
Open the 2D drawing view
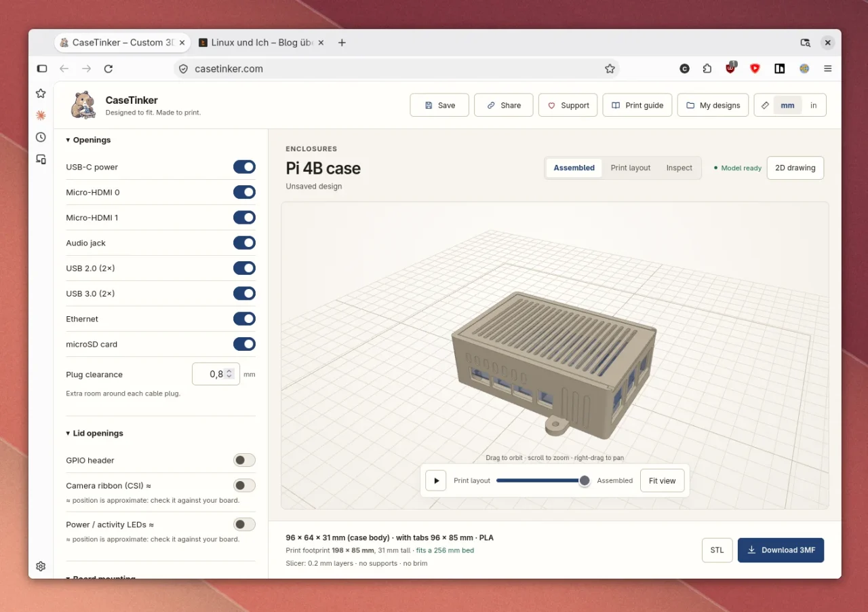(795, 168)
